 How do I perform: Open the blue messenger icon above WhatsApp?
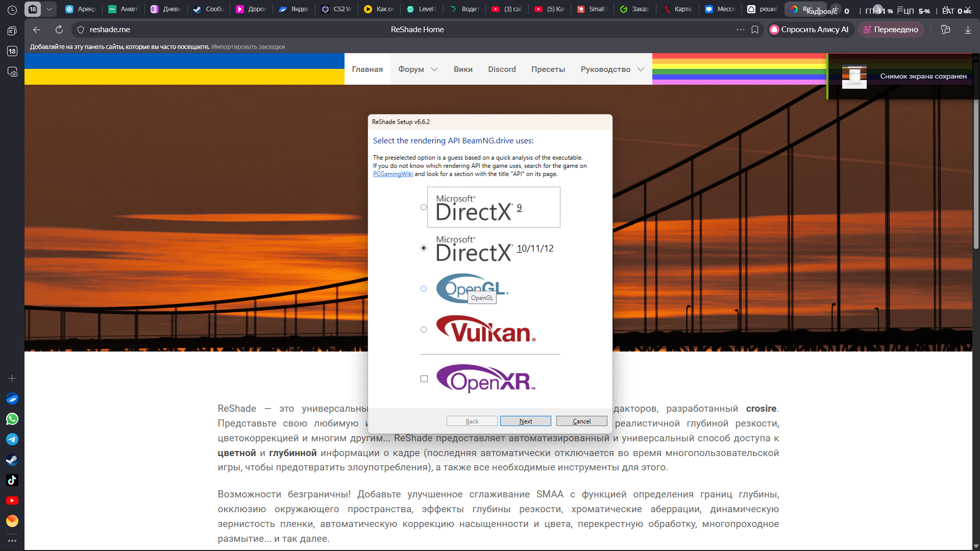pos(12,398)
